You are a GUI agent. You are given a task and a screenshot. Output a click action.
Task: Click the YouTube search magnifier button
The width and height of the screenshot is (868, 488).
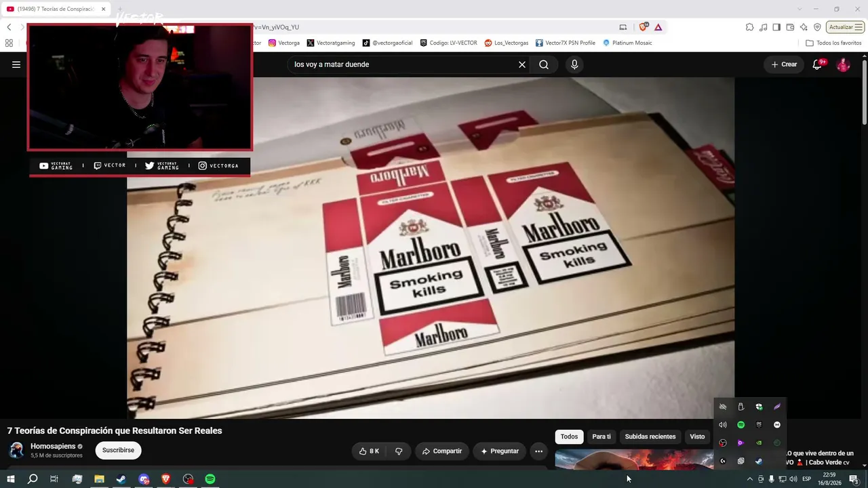[544, 64]
